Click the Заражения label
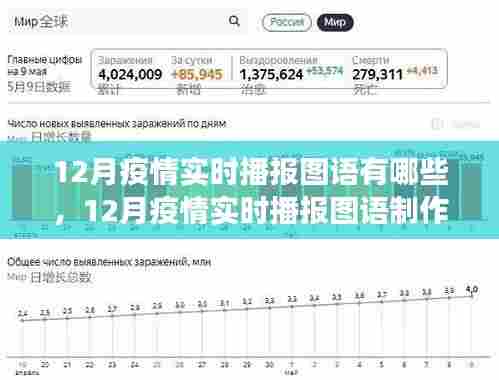 click(125, 60)
